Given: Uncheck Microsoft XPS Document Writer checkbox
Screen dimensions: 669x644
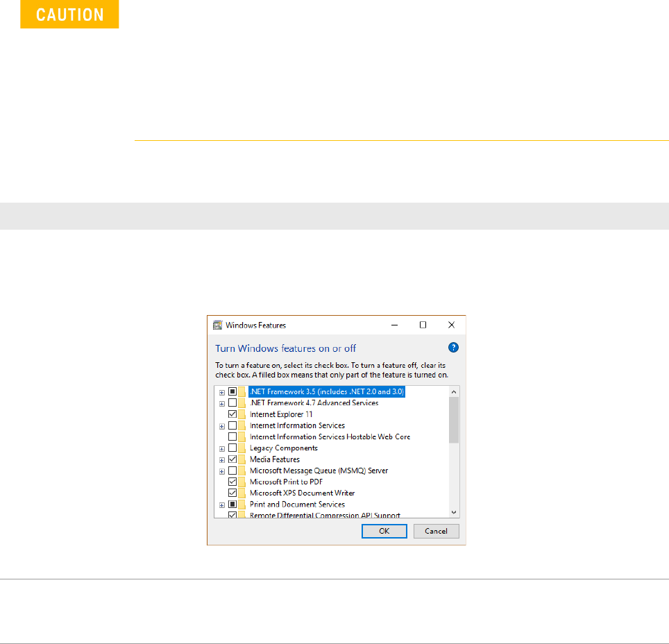Looking at the screenshot, I should pyautogui.click(x=232, y=493).
